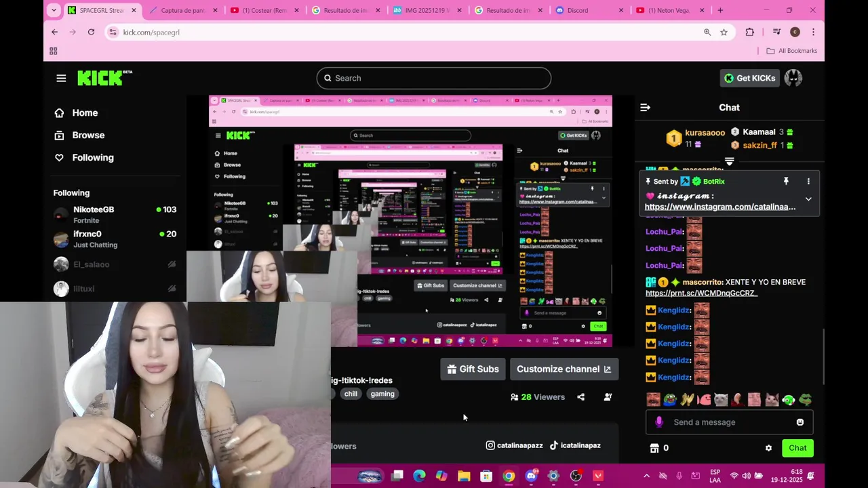Bookmark this page with star icon

[724, 32]
